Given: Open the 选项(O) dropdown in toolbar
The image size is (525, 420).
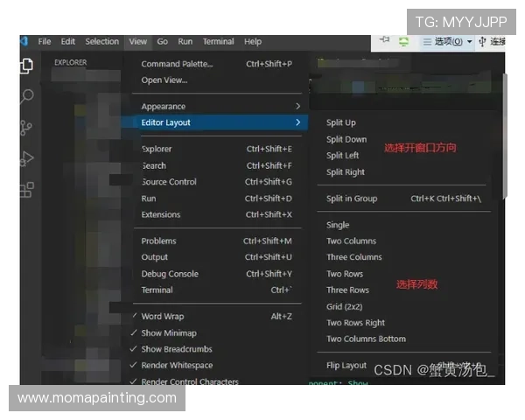Looking at the screenshot, I should pyautogui.click(x=447, y=41).
